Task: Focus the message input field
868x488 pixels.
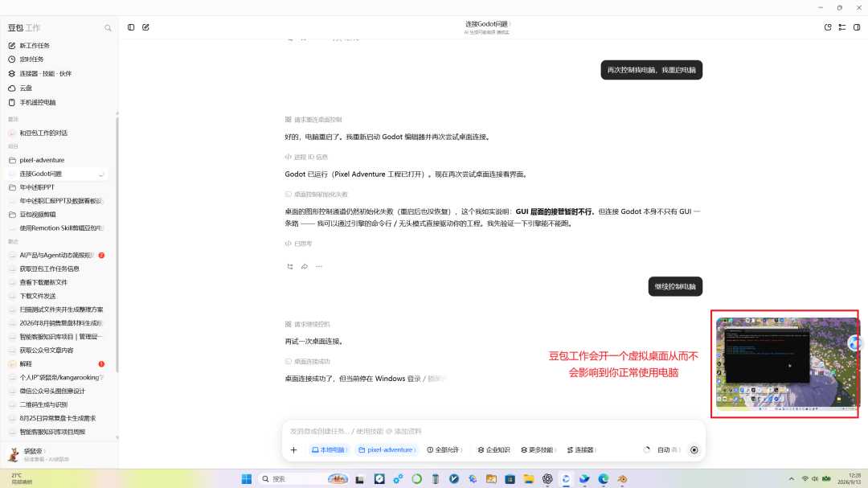Action: 493,431
